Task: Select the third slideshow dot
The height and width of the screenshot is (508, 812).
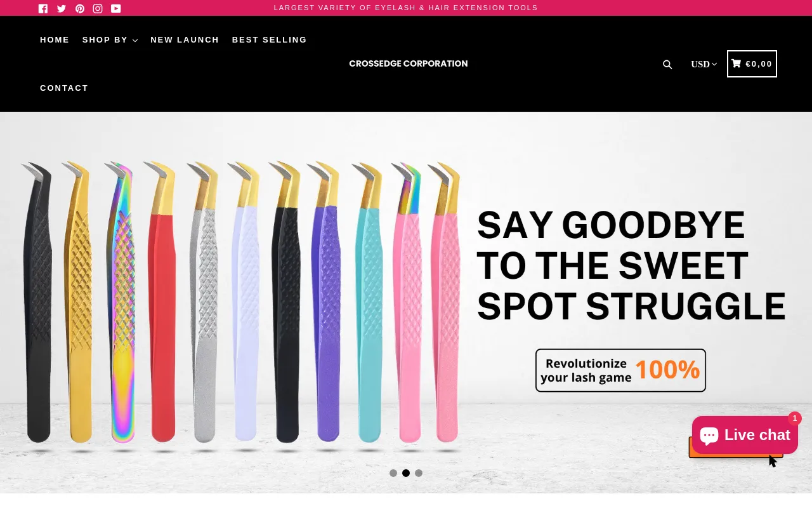Action: click(419, 473)
